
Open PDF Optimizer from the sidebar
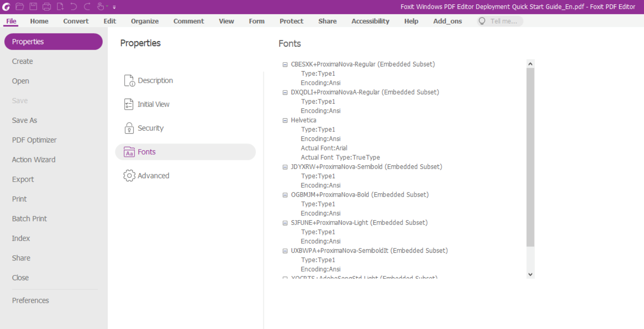pyautogui.click(x=34, y=140)
